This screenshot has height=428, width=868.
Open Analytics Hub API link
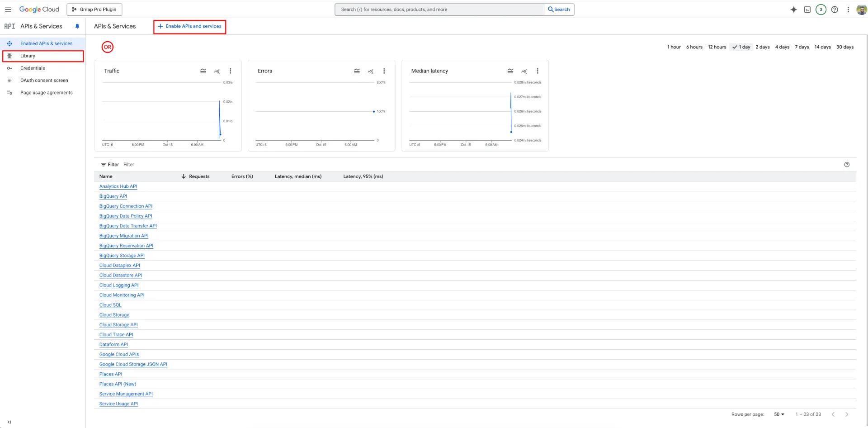[118, 186]
